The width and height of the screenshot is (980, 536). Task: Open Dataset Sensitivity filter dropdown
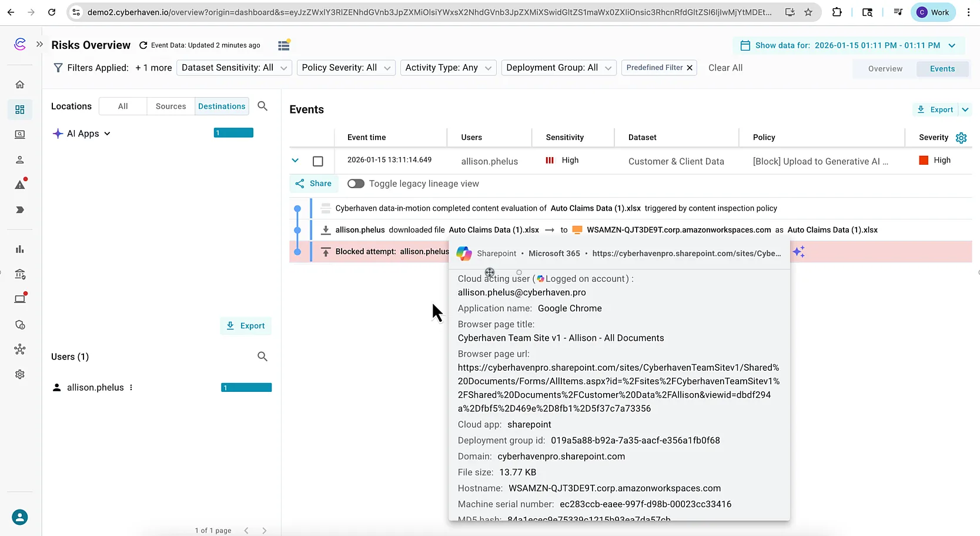[x=234, y=68]
